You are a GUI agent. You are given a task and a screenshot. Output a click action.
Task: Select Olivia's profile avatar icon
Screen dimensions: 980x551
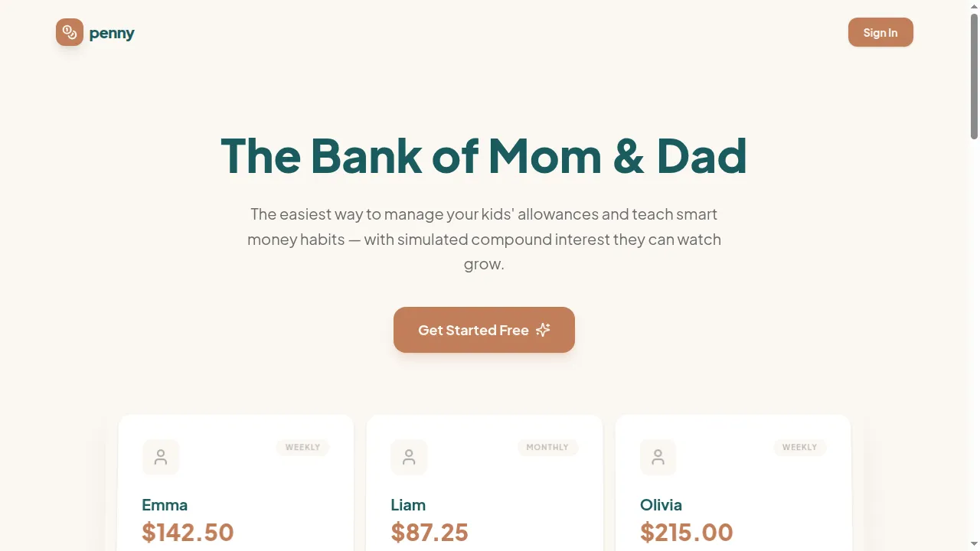[658, 457]
